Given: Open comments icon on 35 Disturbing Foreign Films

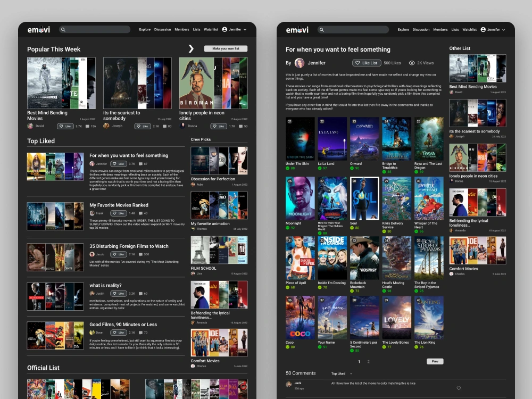Looking at the screenshot, I should click(140, 254).
